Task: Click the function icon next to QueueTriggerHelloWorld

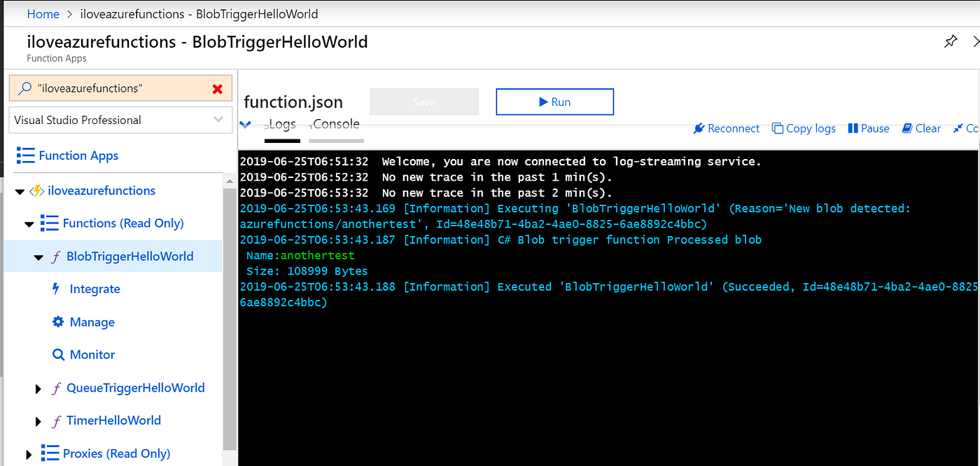Action: click(56, 388)
